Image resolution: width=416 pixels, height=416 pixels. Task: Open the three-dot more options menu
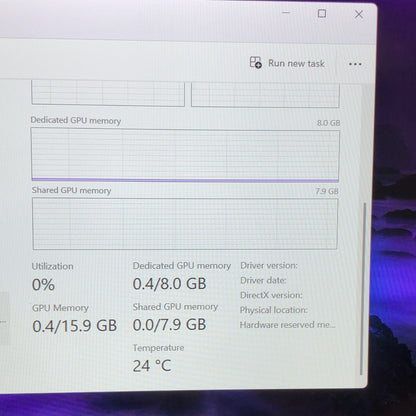pos(355,64)
